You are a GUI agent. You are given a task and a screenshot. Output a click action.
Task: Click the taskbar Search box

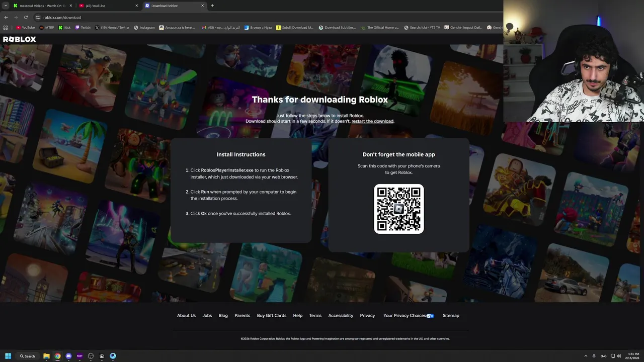(27, 356)
